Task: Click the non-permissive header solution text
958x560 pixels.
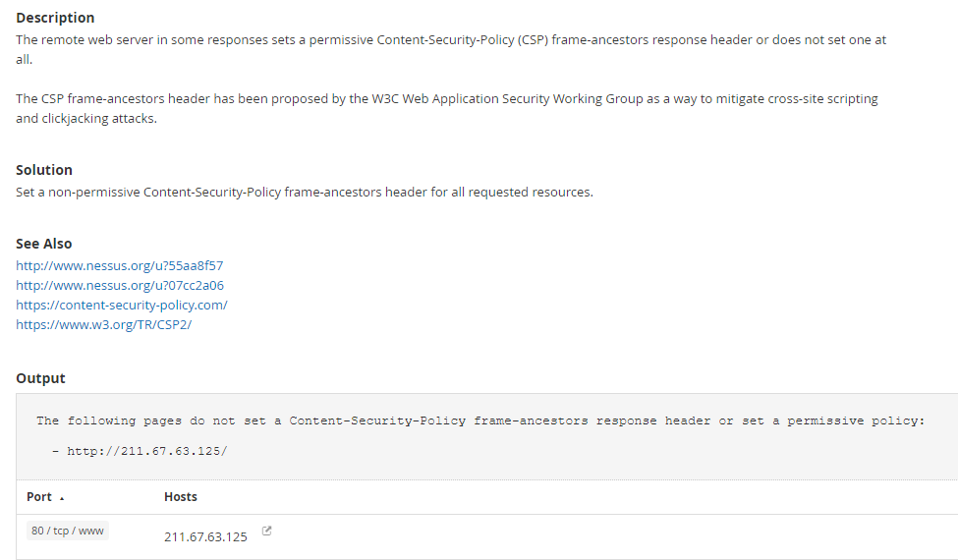Action: click(304, 192)
